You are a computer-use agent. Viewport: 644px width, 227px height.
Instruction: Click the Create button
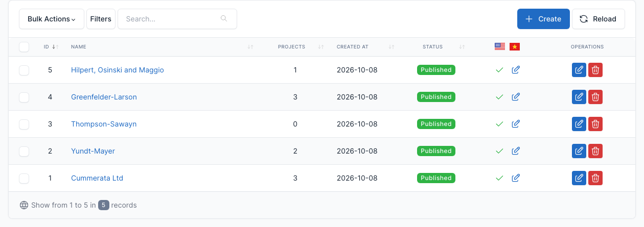543,19
